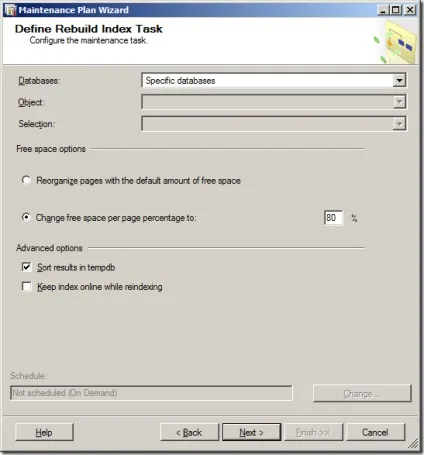Image resolution: width=424 pixels, height=455 pixels.
Task: Enable Keep index online while reindexing
Action: coord(26,286)
